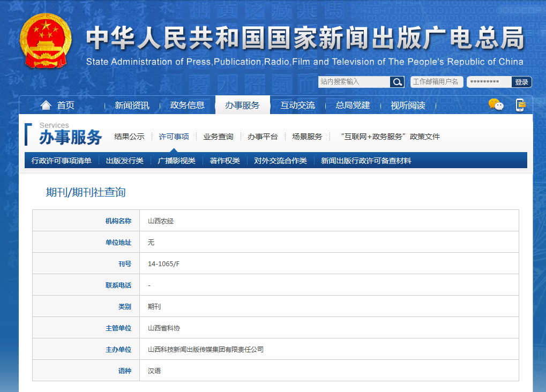This screenshot has width=546, height=392.
Task: Select 许可事项 sub-menu link
Action: [x=174, y=137]
